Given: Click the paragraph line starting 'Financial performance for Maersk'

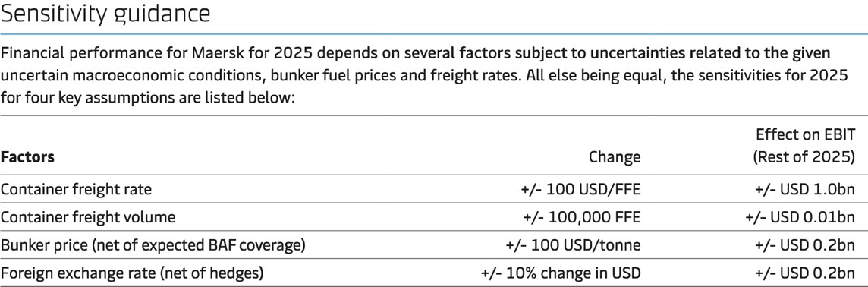Looking at the screenshot, I should 416,54.
